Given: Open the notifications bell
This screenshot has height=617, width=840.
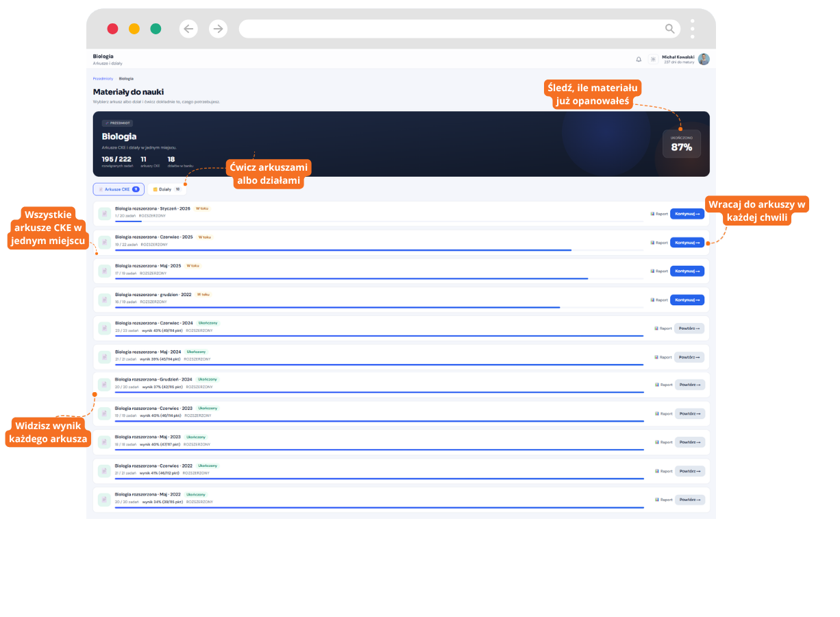Looking at the screenshot, I should click(639, 60).
